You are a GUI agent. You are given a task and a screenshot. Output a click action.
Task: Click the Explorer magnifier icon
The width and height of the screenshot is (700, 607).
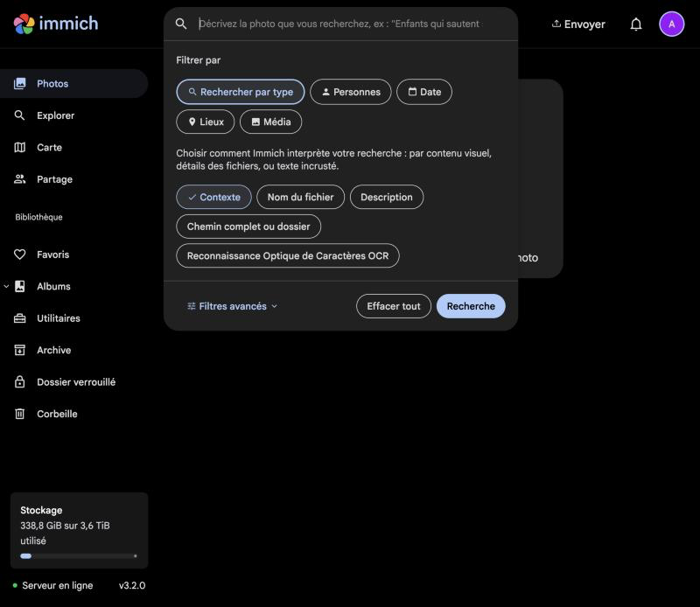(x=19, y=115)
